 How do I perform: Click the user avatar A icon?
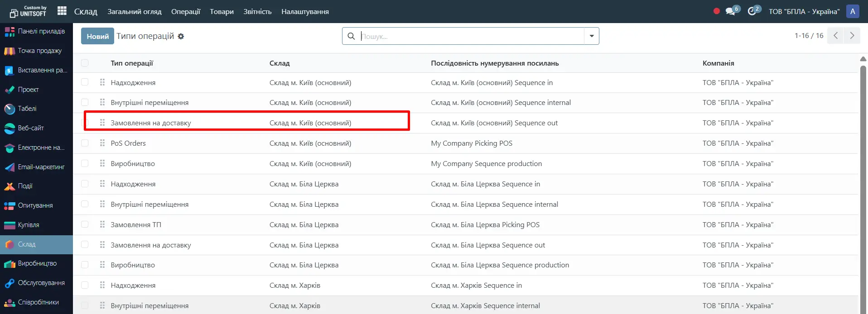coord(853,11)
